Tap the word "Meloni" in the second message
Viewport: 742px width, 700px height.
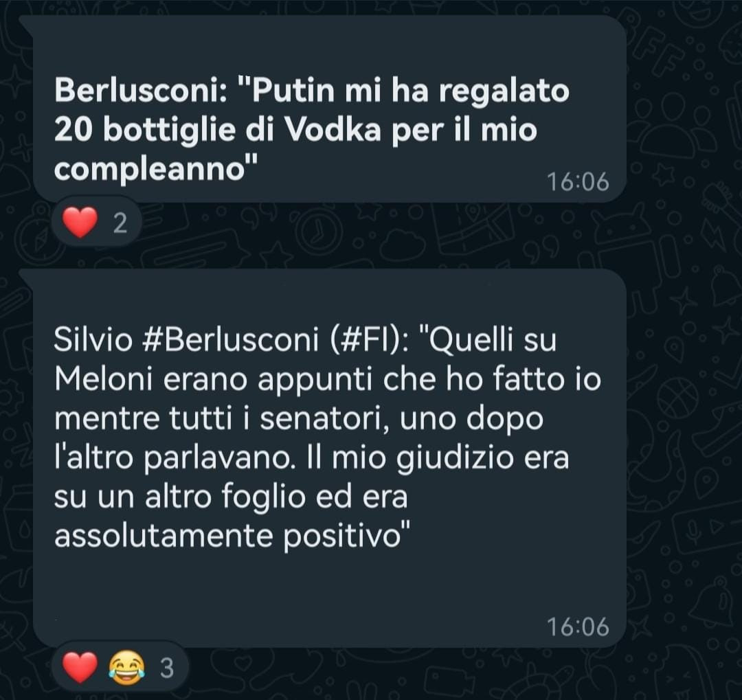point(104,379)
